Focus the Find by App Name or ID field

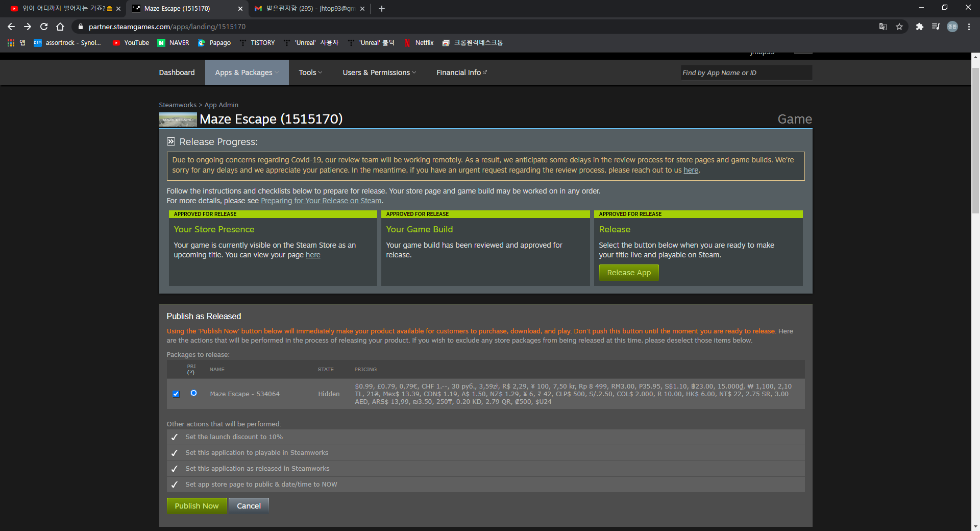click(x=746, y=73)
